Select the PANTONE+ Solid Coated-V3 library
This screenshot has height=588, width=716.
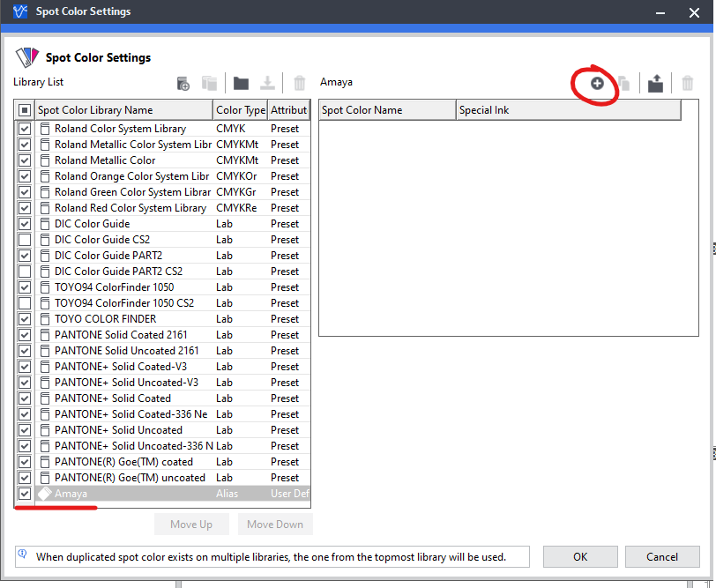121,367
